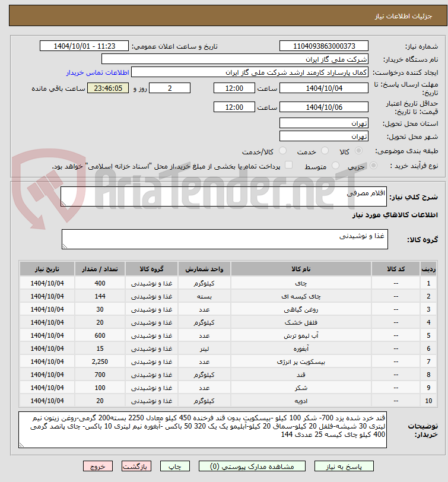448x482 pixels.
Task: Click the نام کالا column header
Action: pos(301,269)
